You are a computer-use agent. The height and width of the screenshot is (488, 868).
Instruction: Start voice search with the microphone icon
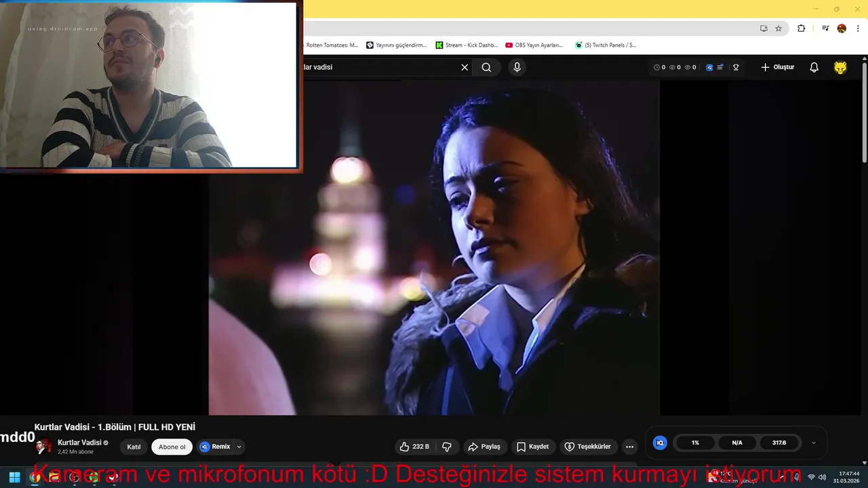coord(517,67)
